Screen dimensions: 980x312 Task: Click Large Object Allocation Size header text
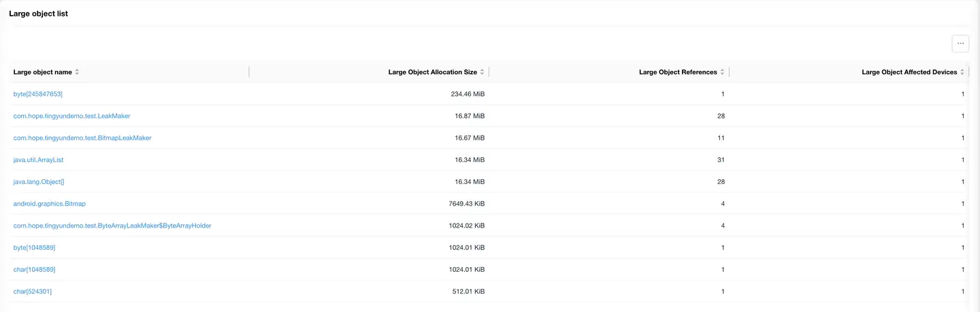(432, 72)
